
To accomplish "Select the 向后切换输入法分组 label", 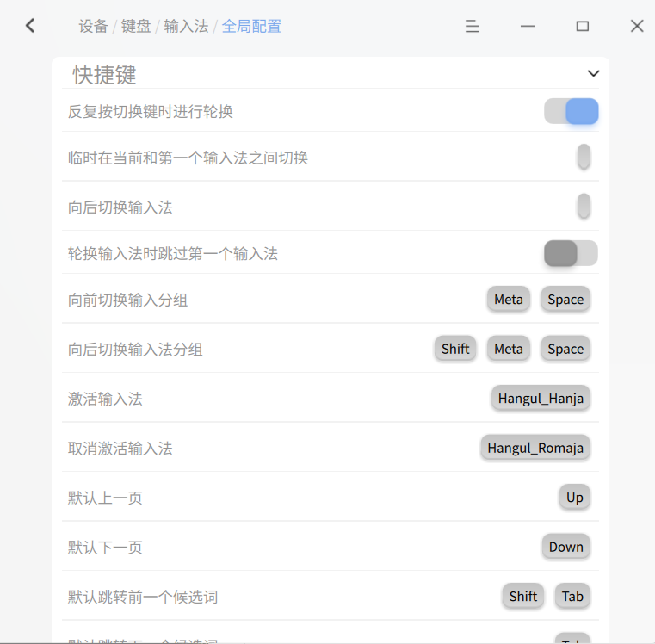I will [x=135, y=350].
